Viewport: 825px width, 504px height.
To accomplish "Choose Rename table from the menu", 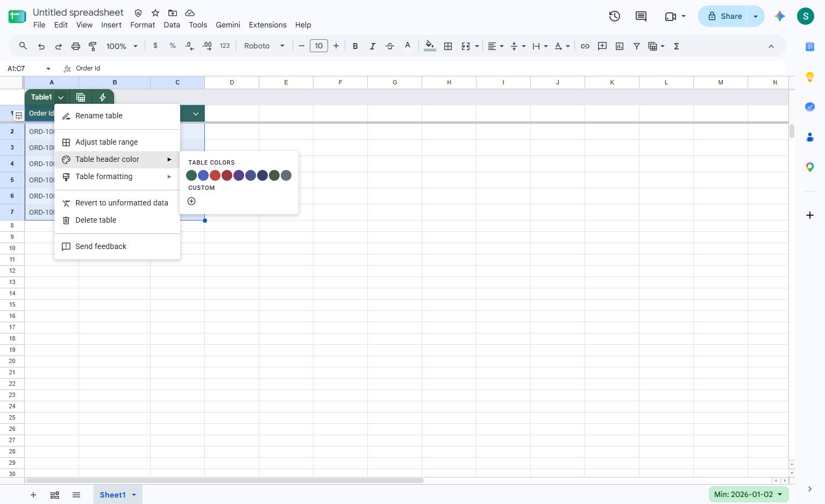I will click(117, 116).
